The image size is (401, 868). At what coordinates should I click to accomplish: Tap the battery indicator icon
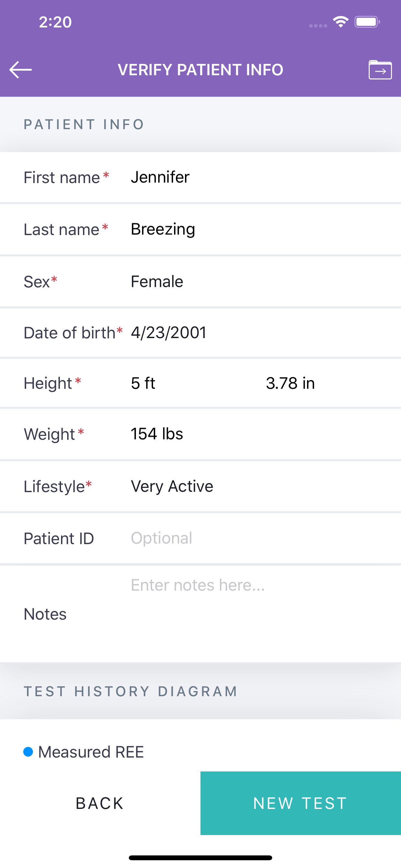[367, 22]
